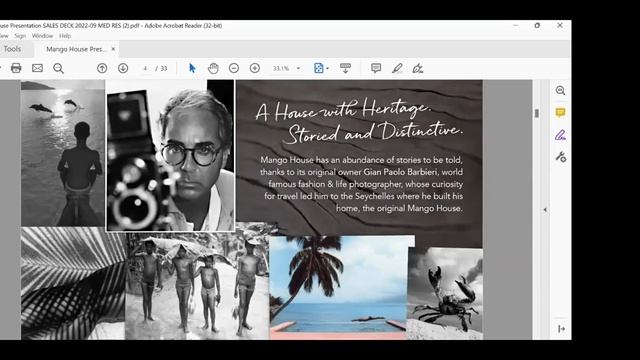Open the sign document pen tool
The image size is (640, 360).
click(x=418, y=68)
